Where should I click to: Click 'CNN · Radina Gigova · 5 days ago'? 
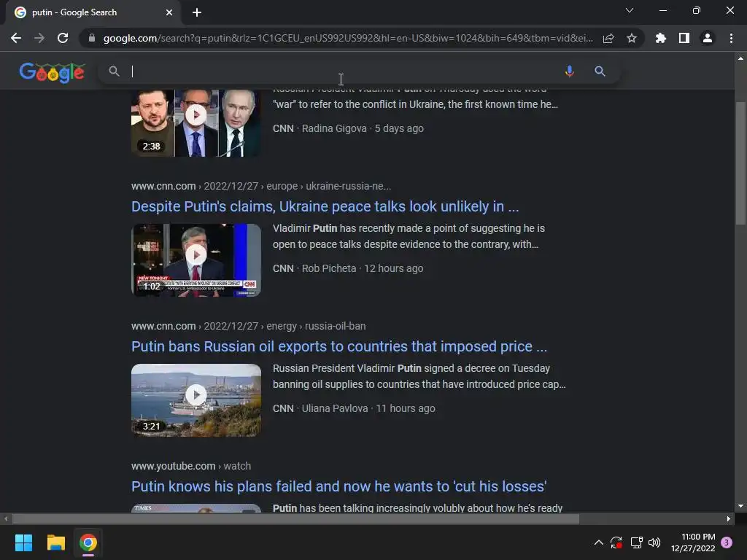pos(348,128)
